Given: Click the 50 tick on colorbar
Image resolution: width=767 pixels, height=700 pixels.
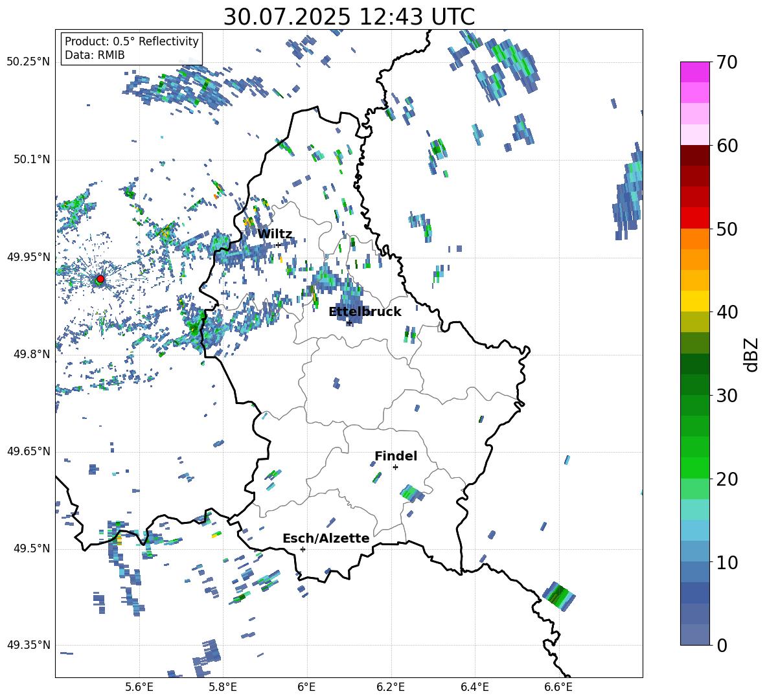Looking at the screenshot, I should pyautogui.click(x=727, y=229).
